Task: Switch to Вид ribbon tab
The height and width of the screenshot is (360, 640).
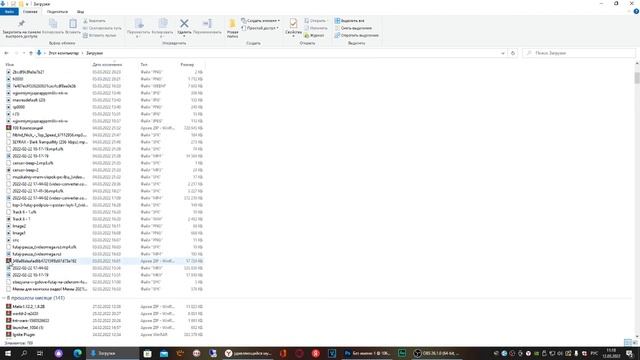Action: pyautogui.click(x=80, y=11)
